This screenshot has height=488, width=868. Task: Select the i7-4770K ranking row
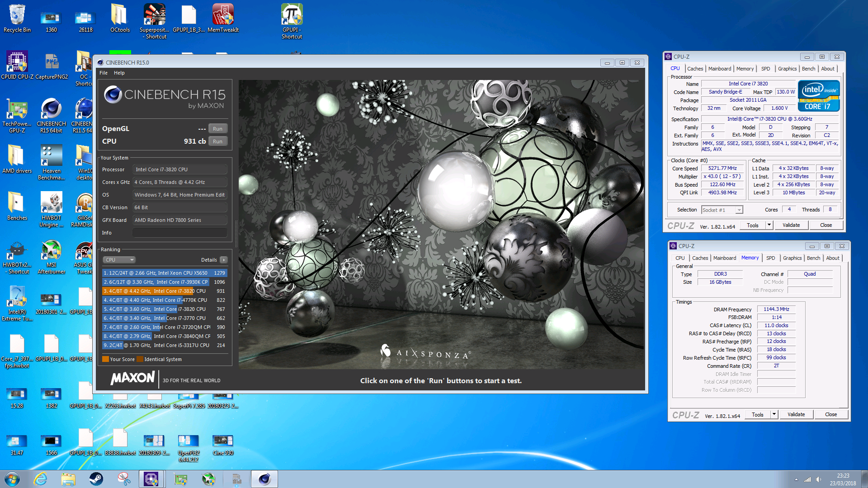point(165,300)
